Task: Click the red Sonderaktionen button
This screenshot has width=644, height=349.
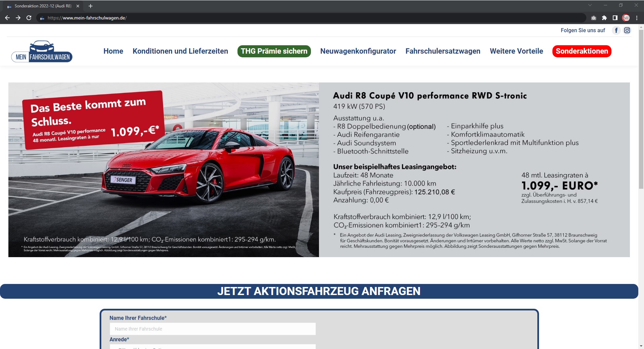Action: [582, 51]
